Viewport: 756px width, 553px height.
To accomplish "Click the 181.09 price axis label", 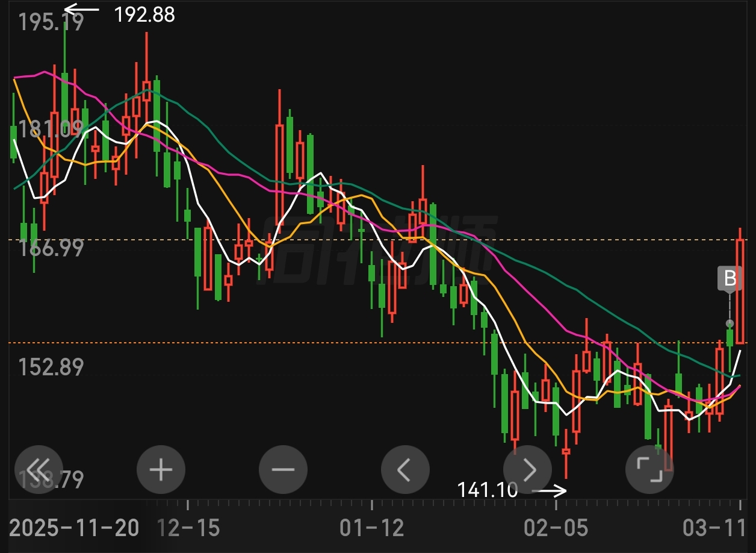I will pyautogui.click(x=50, y=129).
